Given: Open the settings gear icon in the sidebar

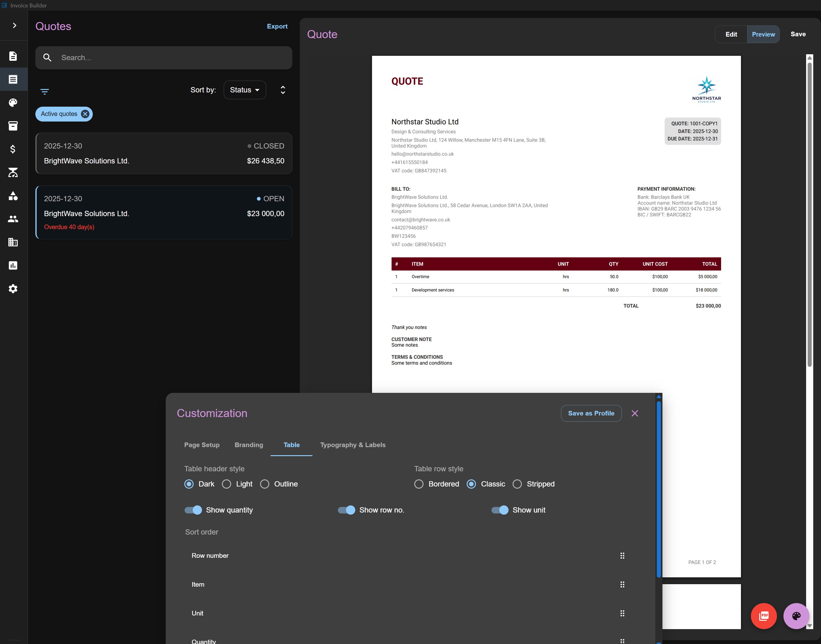Looking at the screenshot, I should [13, 289].
